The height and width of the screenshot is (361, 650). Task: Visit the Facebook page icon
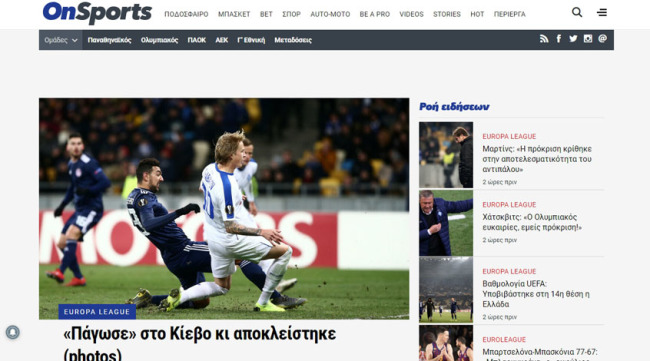(559, 39)
